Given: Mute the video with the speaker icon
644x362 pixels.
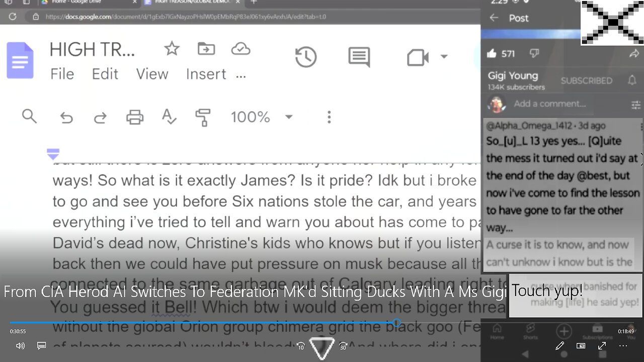Looking at the screenshot, I should [x=20, y=346].
